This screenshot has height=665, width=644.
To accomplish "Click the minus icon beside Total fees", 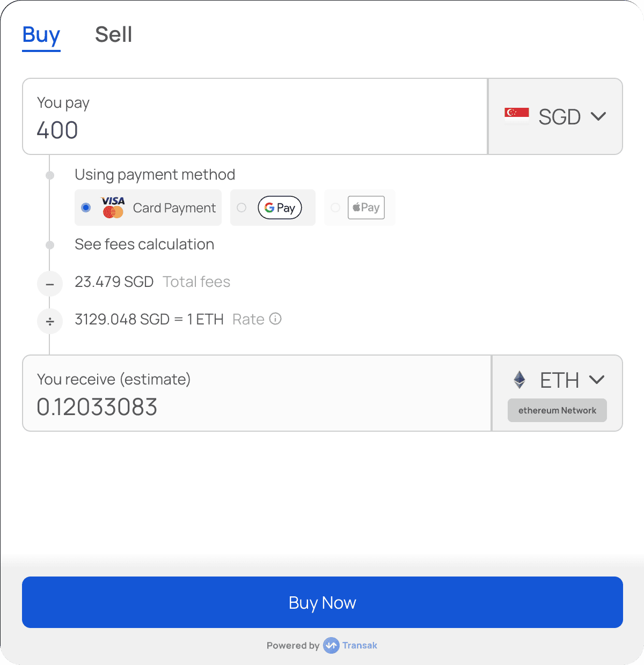I will coord(50,284).
